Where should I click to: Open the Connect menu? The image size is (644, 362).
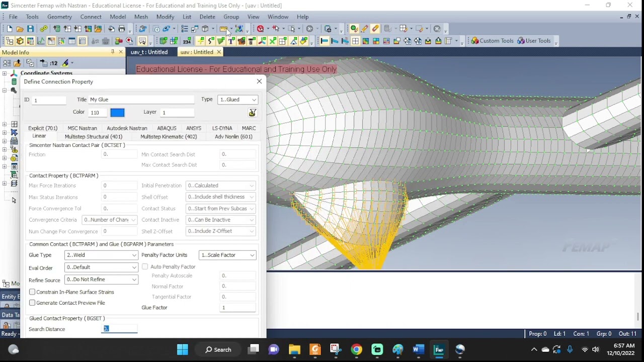coord(91,17)
